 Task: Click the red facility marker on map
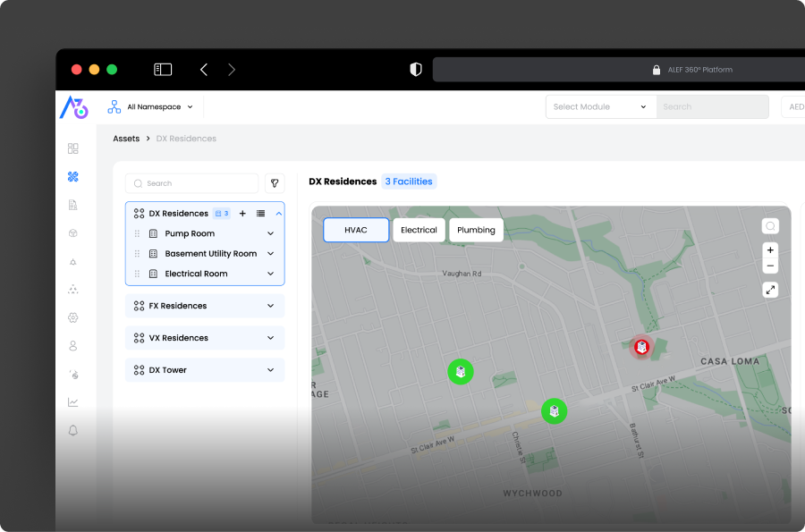click(x=641, y=347)
